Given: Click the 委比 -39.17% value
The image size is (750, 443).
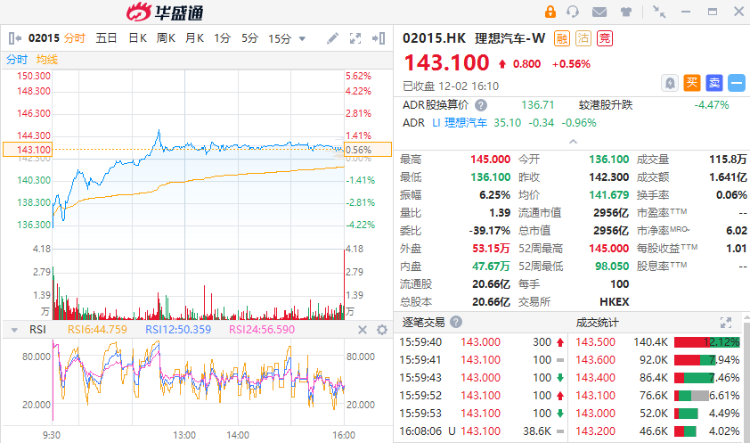Looking at the screenshot, I should click(x=490, y=231).
